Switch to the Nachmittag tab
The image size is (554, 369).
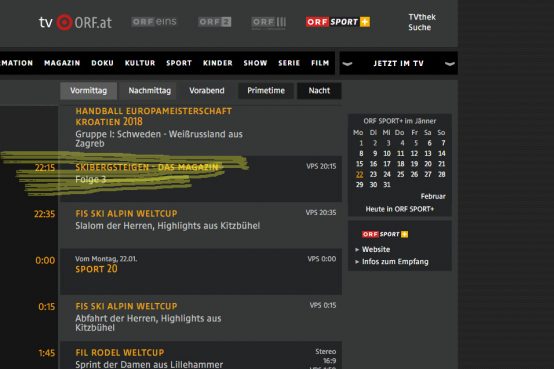coord(149,91)
